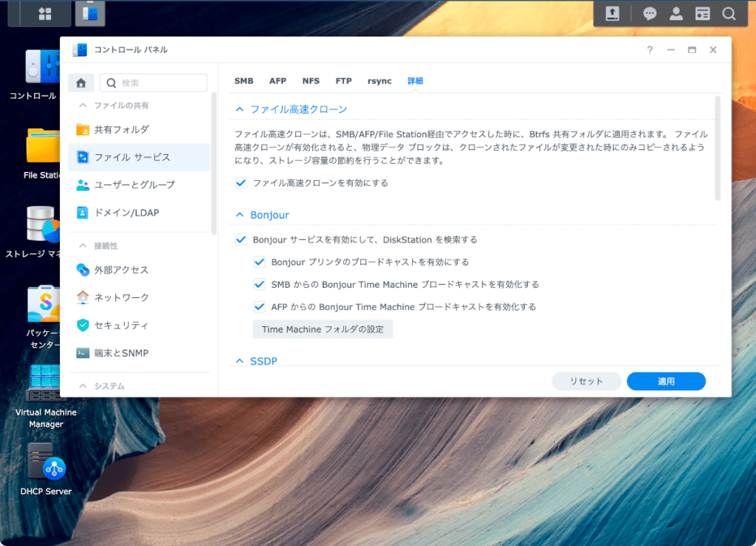Click the ユーザーとグループ people icon
The image size is (756, 546).
[x=83, y=185]
